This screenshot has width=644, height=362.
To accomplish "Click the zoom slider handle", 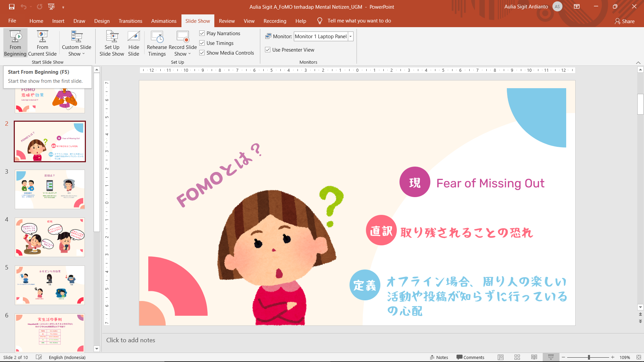I will [x=589, y=357].
